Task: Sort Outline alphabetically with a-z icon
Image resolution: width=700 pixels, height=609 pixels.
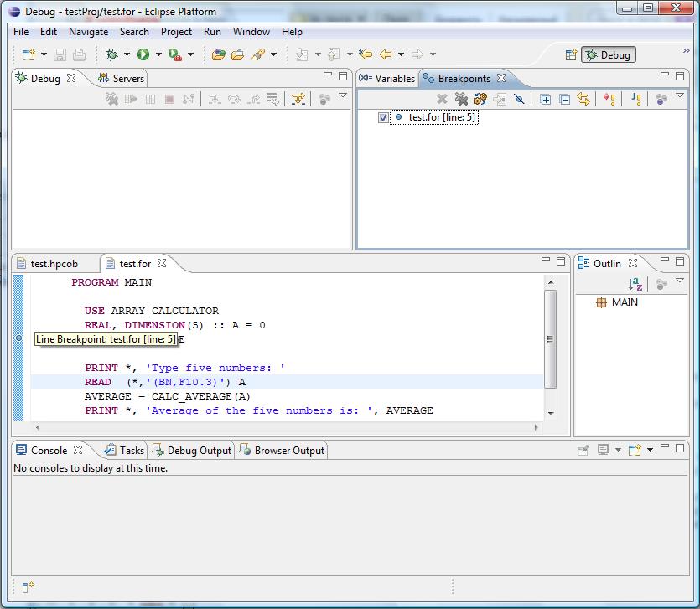Action: [635, 285]
